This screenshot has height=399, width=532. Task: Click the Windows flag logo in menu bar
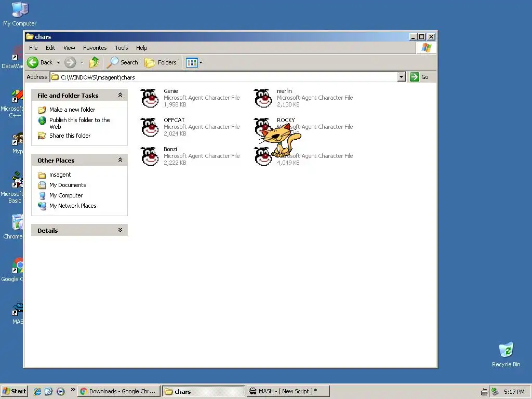point(426,48)
